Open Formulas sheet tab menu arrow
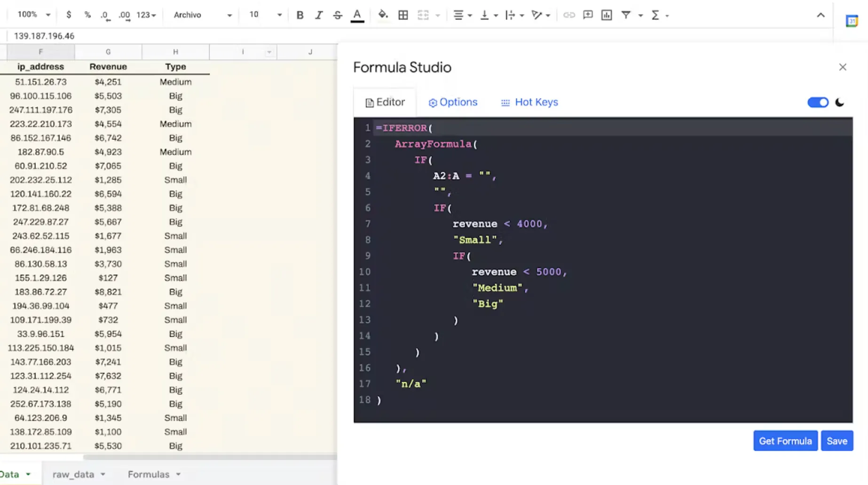The height and width of the screenshot is (485, 868). point(178,474)
